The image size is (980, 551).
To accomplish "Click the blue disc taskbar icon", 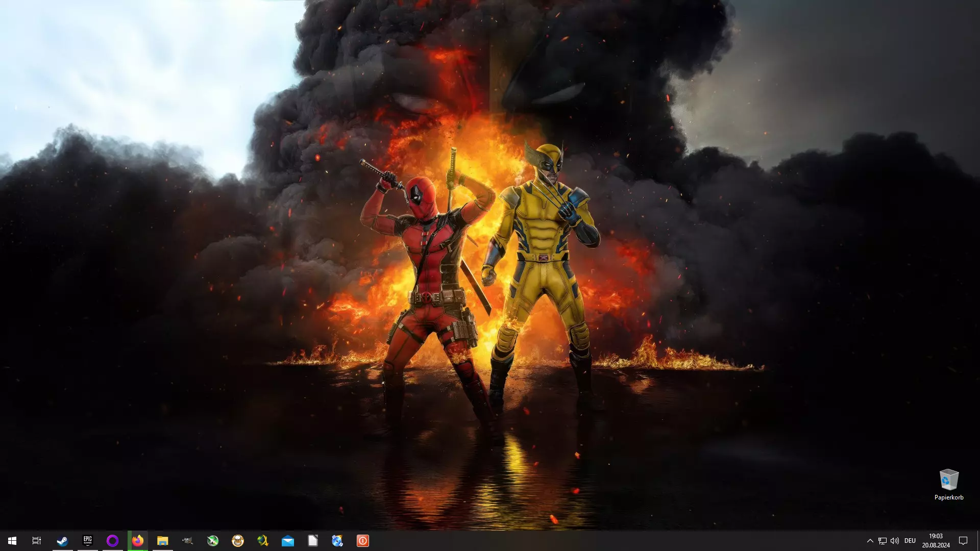I will (337, 541).
